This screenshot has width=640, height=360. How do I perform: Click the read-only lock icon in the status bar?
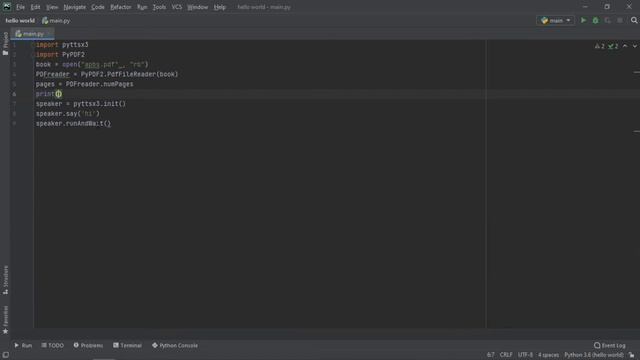pyautogui.click(x=632, y=355)
